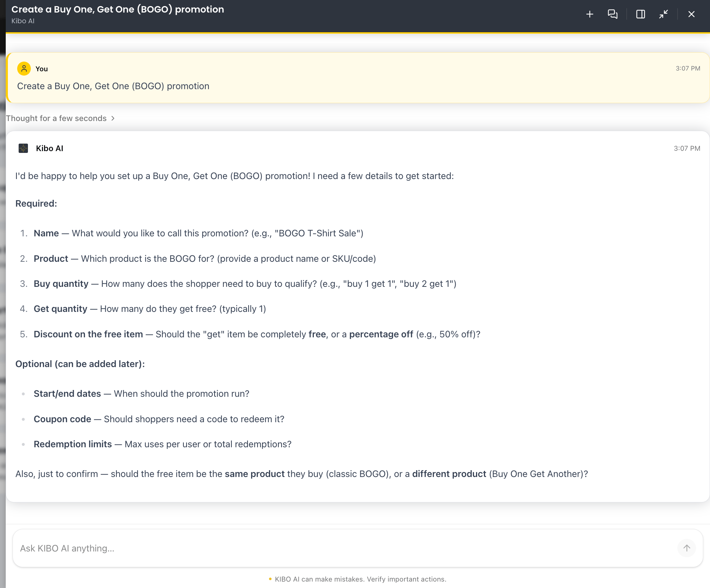Viewport: 710px width, 588px height.
Task: Click the 'different product' bold text
Action: coord(449,474)
